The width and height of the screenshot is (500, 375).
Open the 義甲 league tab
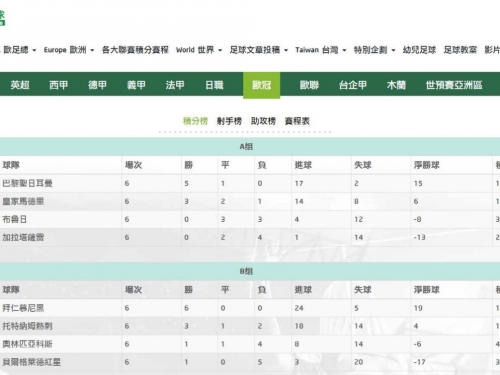coord(136,85)
